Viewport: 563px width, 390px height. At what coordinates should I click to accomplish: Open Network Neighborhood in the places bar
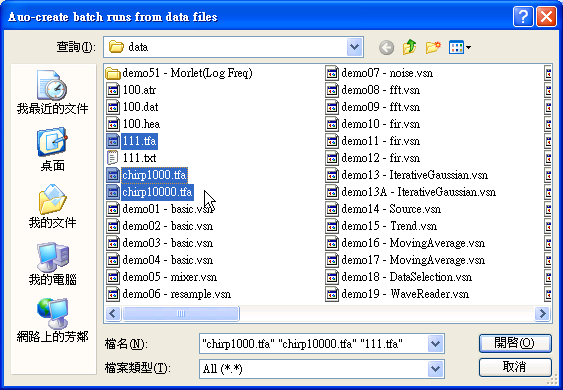pyautogui.click(x=52, y=320)
